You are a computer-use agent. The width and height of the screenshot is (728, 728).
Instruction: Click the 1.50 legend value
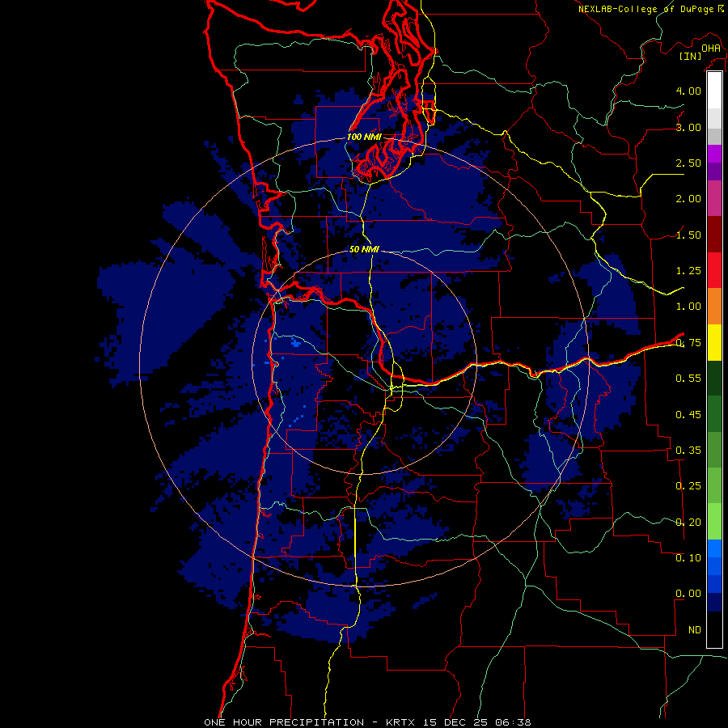[688, 235]
